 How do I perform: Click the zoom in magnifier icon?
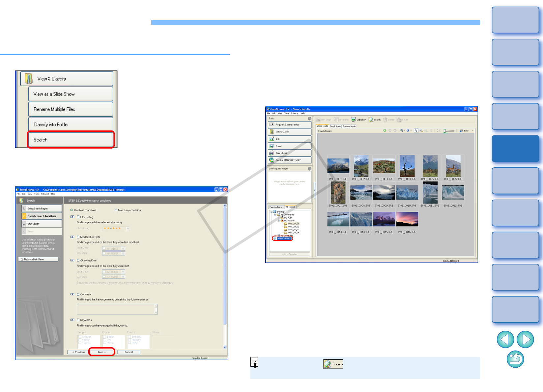[x=421, y=131]
